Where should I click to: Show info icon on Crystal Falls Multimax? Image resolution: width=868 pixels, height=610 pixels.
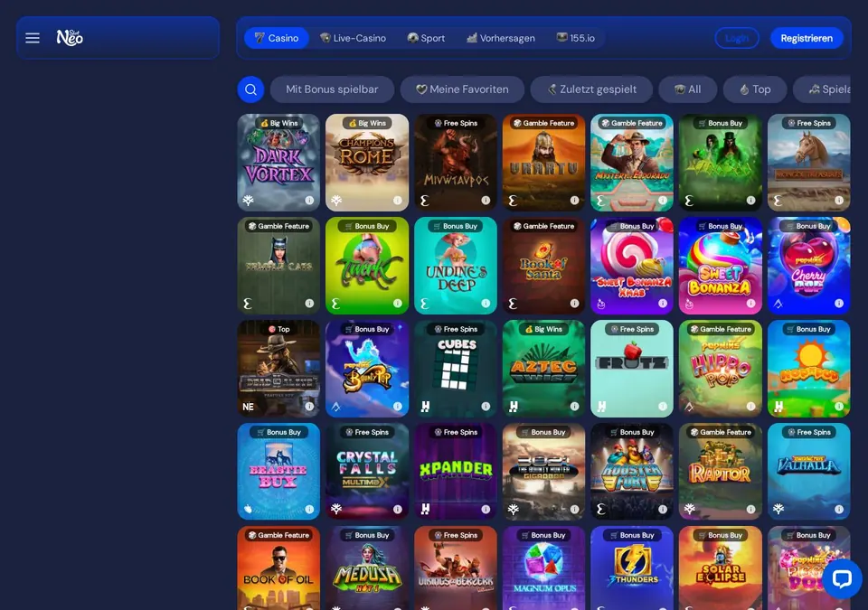[x=398, y=510]
